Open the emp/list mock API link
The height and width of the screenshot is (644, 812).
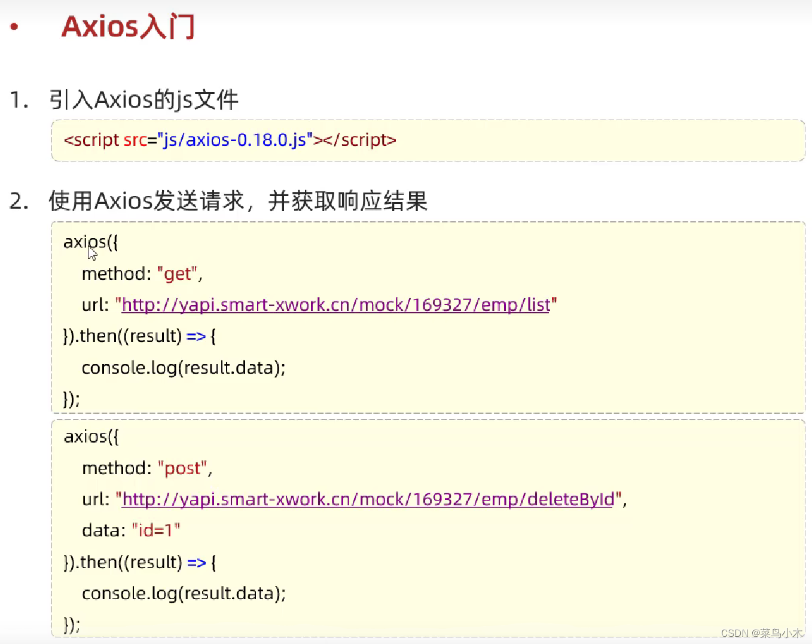point(335,305)
